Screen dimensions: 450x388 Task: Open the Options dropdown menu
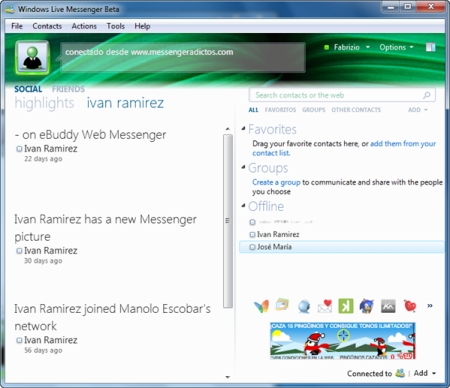click(x=396, y=47)
